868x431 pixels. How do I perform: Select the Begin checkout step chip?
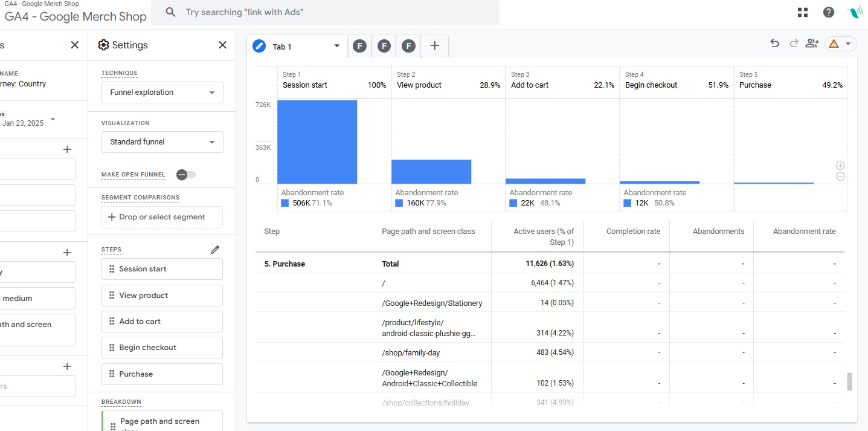(162, 348)
